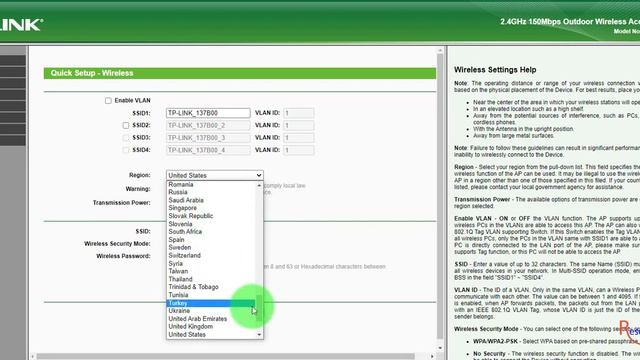The image size is (640, 360).
Task: Click the Wireless Settings Help heading
Action: point(495,70)
